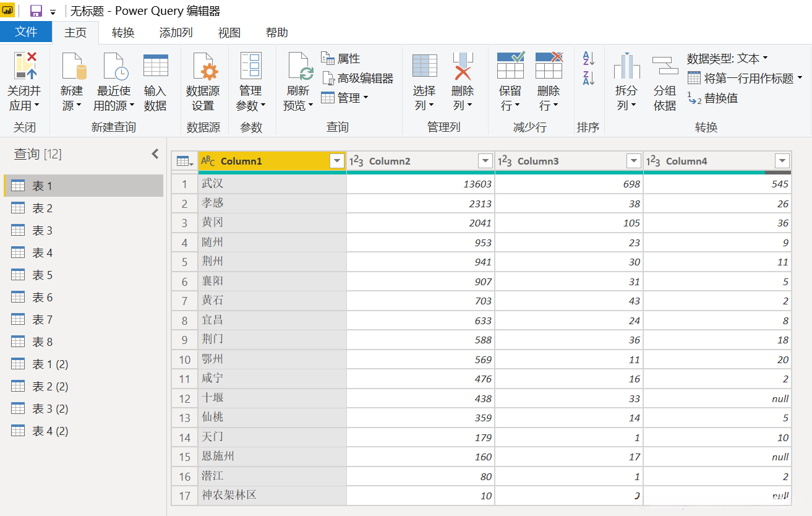
Task: Click the Keep Rows (保留行) icon
Action: click(x=510, y=66)
